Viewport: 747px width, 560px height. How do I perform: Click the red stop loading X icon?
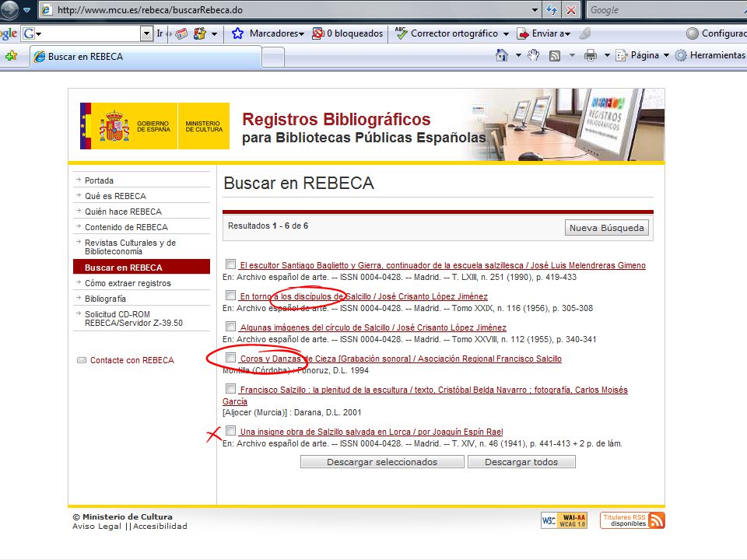tap(570, 9)
